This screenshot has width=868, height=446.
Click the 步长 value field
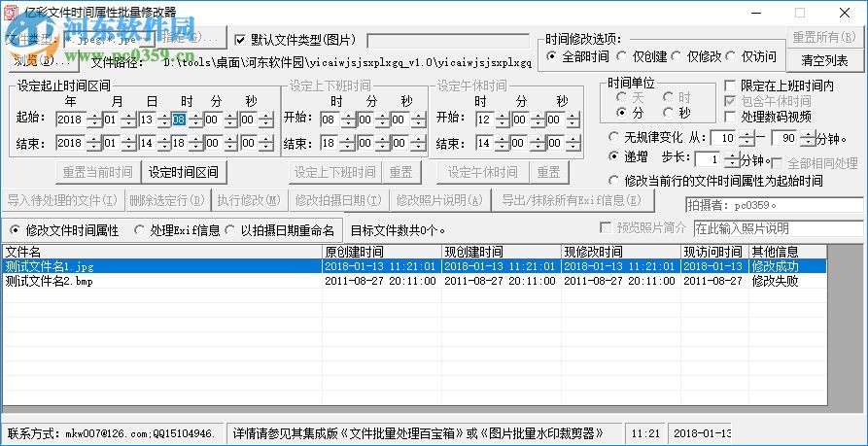click(x=710, y=160)
